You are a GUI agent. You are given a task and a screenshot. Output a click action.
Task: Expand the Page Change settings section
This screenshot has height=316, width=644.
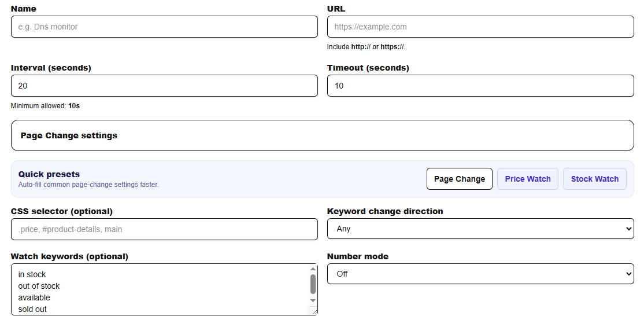pyautogui.click(x=322, y=135)
